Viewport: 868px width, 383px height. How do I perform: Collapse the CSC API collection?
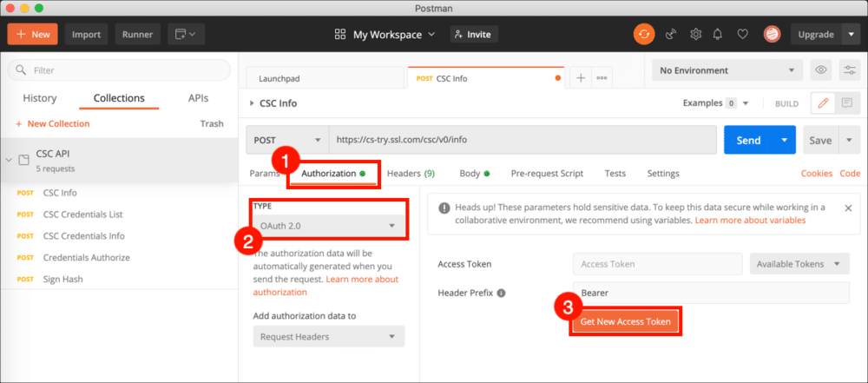pyautogui.click(x=10, y=160)
